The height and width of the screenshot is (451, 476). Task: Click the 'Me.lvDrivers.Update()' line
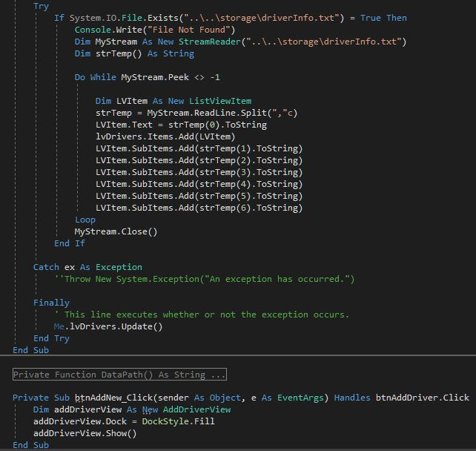pyautogui.click(x=108, y=326)
